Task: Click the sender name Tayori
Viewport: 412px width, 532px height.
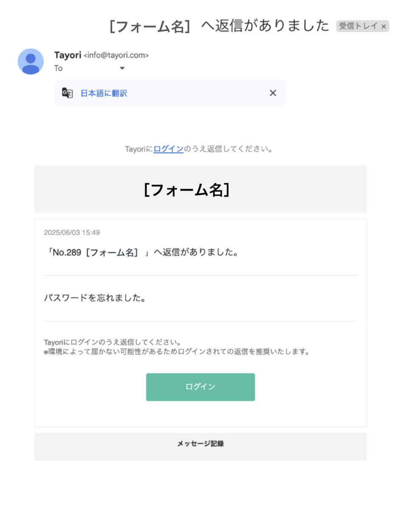Action: 68,55
